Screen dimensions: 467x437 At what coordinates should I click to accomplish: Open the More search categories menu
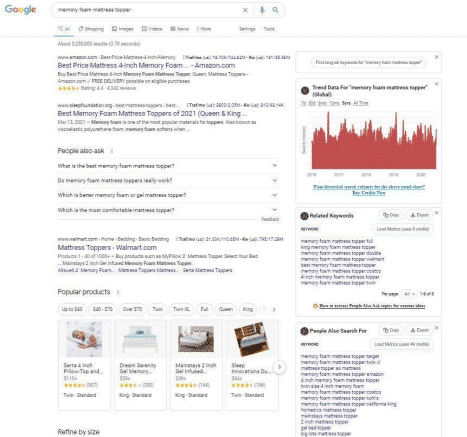point(204,29)
